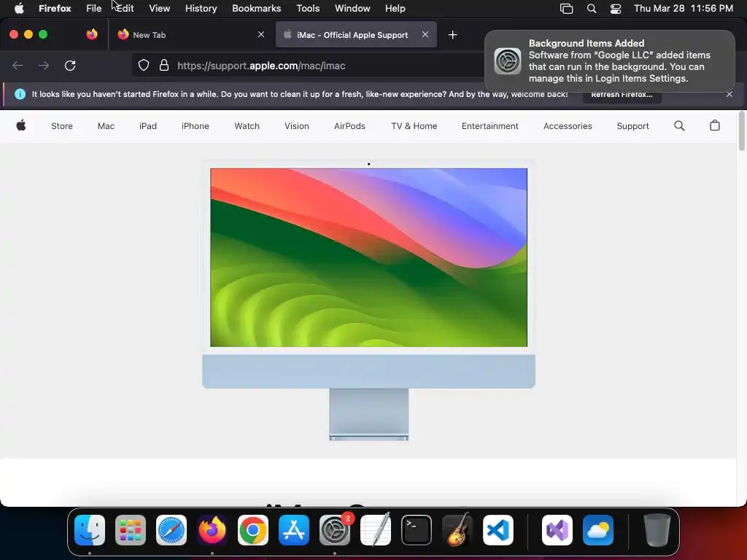Click the iMac product image
747x560 pixels.
coord(368,301)
